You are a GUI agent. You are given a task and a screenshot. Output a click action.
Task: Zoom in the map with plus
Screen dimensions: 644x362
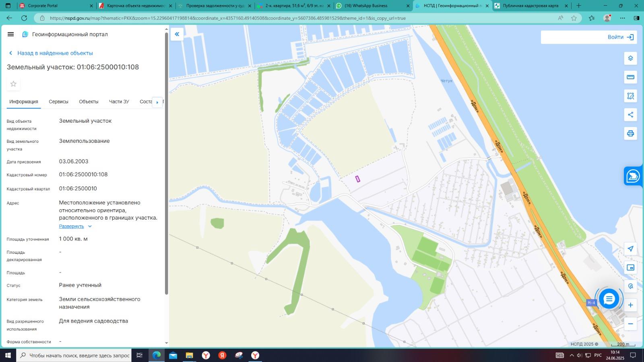click(630, 305)
